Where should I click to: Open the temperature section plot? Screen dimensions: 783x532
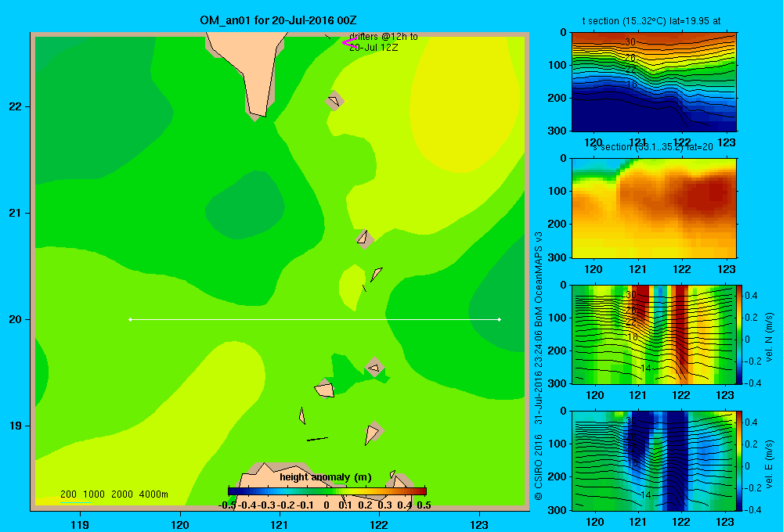pyautogui.click(x=654, y=81)
